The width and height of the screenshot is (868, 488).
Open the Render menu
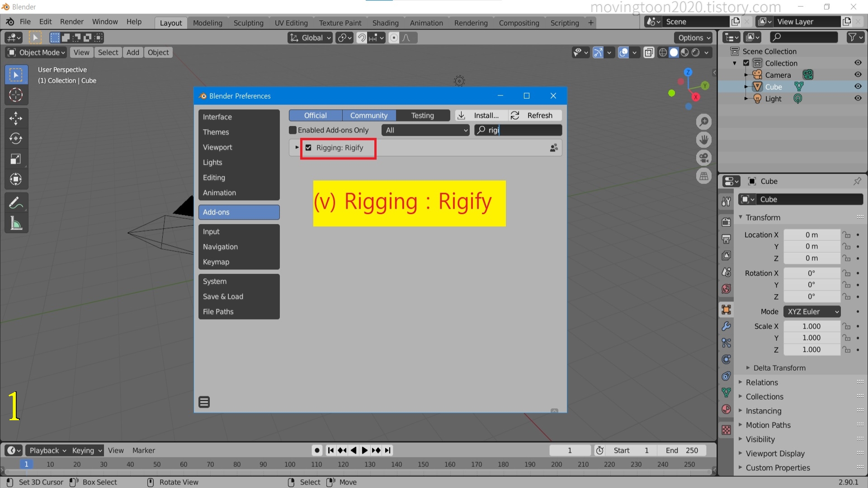click(x=72, y=22)
